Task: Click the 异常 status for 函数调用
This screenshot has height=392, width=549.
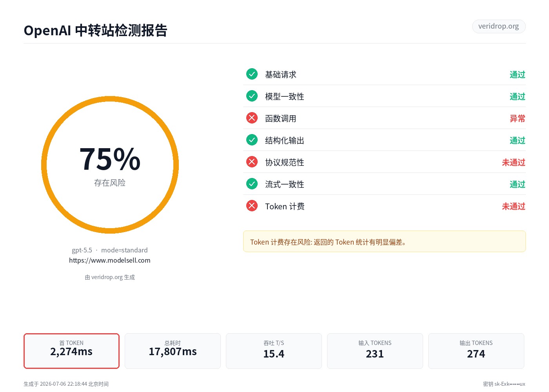Action: click(517, 118)
